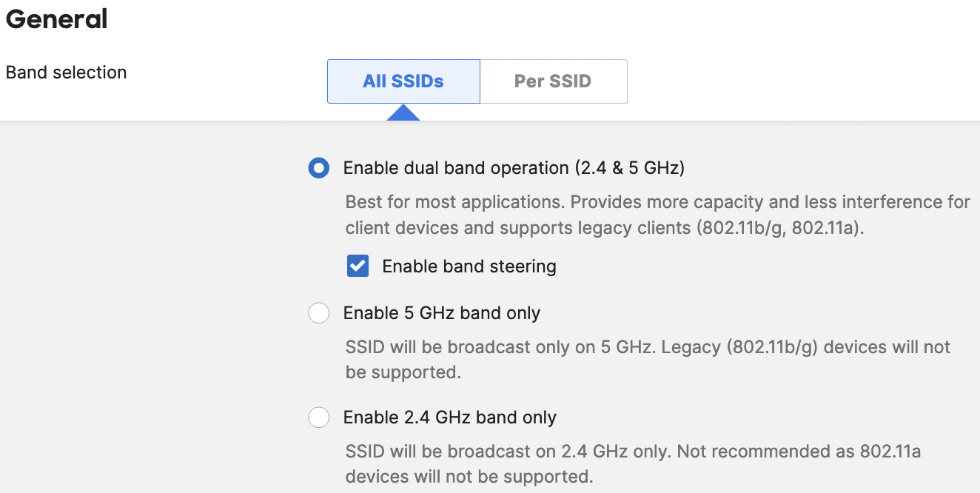Click the "devices will not be supported." line
Viewport: 980px width, 493px height.
[469, 476]
